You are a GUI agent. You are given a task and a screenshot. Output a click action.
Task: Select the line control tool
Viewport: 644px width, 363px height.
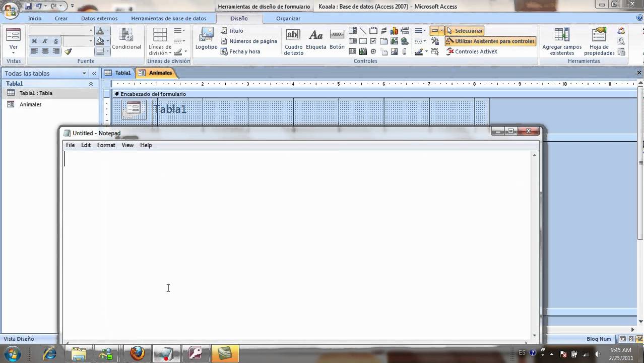pos(363,31)
